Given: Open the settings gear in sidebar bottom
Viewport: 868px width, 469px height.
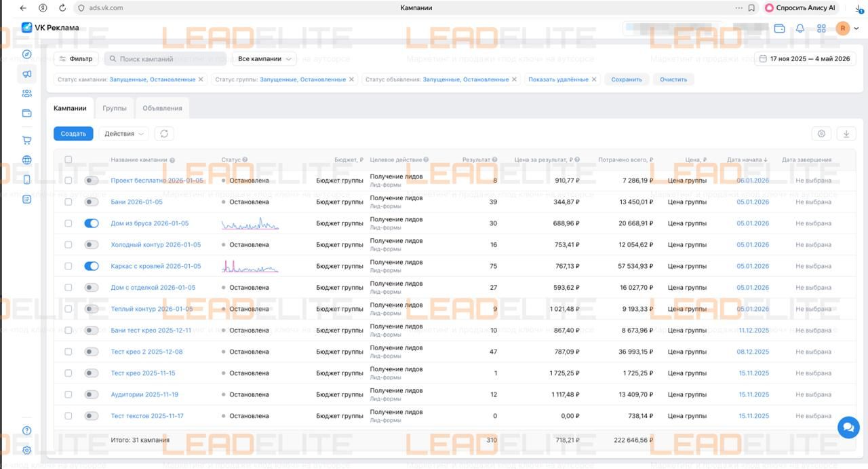Looking at the screenshot, I should tap(27, 450).
